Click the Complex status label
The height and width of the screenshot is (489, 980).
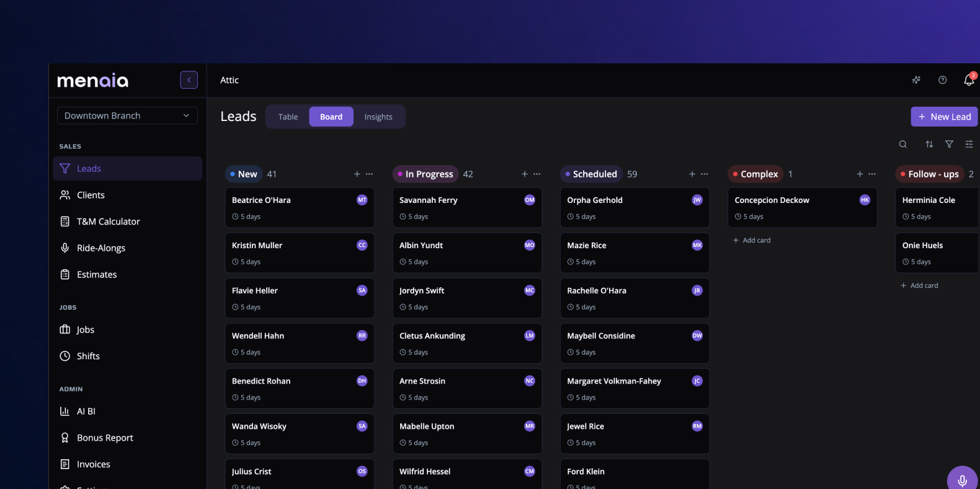tap(755, 174)
